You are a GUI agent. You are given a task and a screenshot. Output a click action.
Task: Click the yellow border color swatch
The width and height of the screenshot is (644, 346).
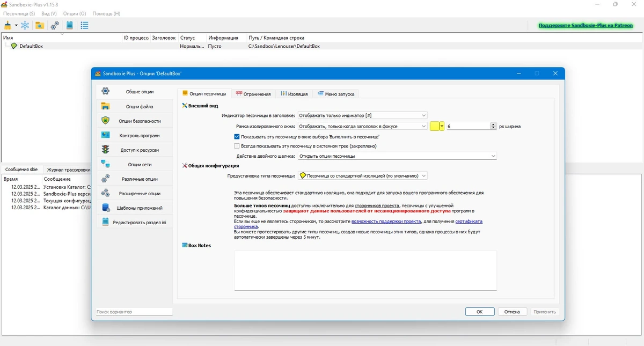pyautogui.click(x=435, y=126)
